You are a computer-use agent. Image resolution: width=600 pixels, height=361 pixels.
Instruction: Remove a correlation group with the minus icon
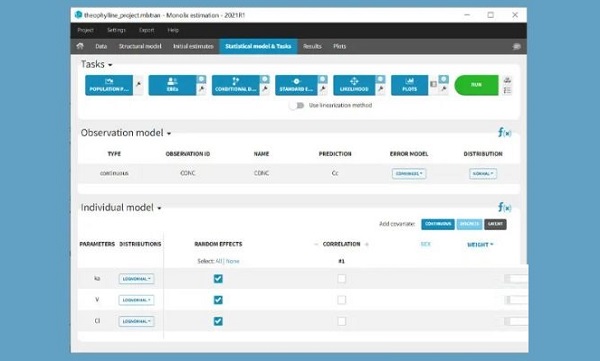(x=316, y=244)
